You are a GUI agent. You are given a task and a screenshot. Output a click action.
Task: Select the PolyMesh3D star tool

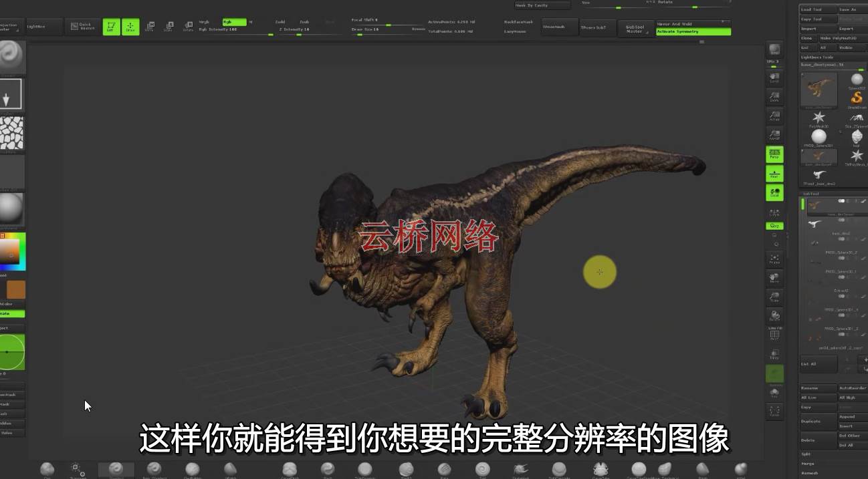point(819,118)
